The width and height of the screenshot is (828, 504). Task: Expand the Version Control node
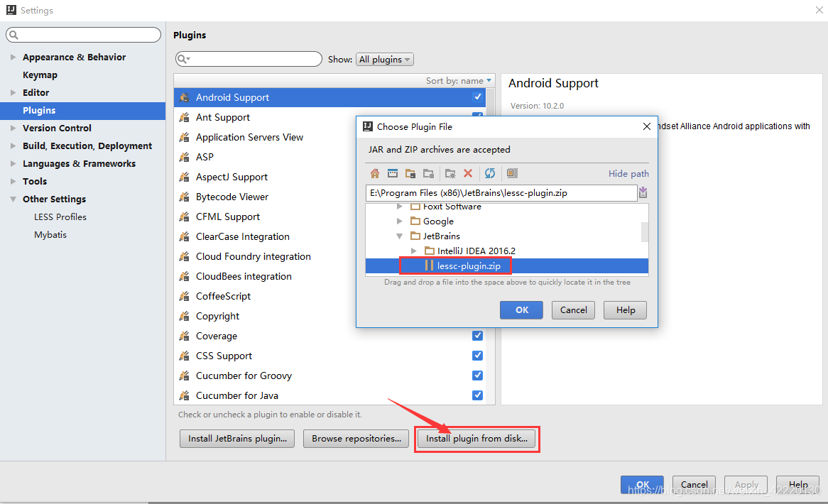click(13, 128)
